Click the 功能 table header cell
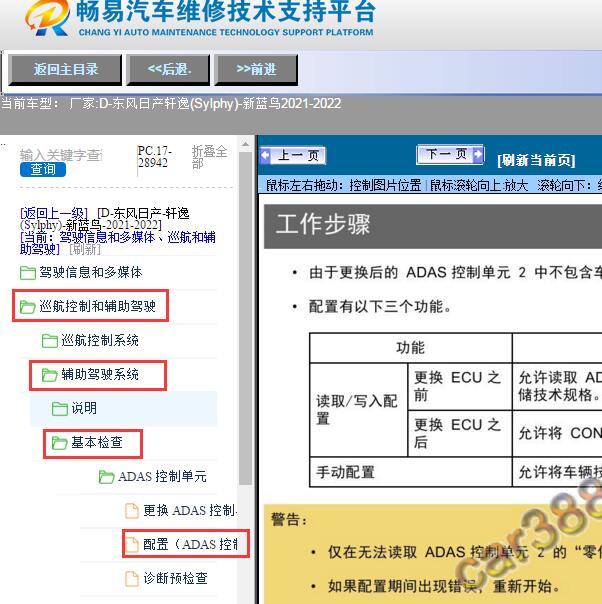Screen dimensions: 602x604 pyautogui.click(x=411, y=347)
